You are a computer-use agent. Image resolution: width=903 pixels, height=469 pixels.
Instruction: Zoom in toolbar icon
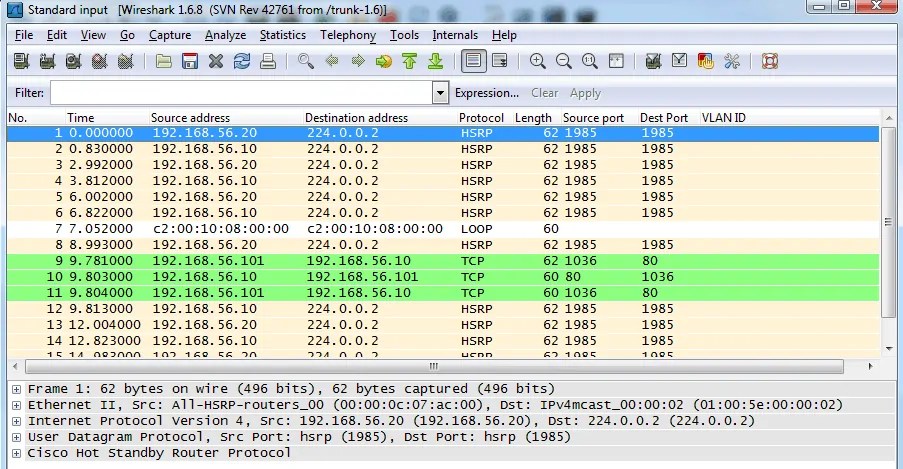tap(537, 61)
